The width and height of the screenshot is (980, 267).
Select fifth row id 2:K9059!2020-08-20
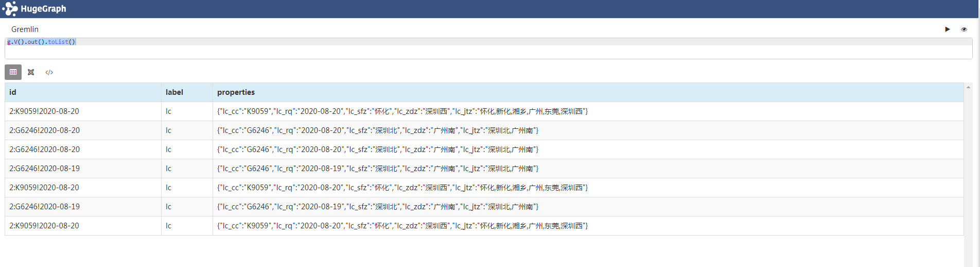tap(44, 188)
